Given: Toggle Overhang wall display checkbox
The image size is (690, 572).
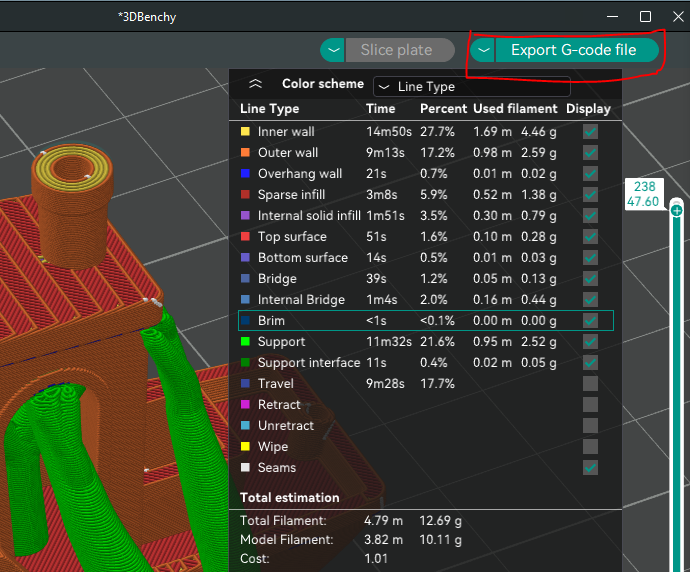Looking at the screenshot, I should tap(590, 174).
